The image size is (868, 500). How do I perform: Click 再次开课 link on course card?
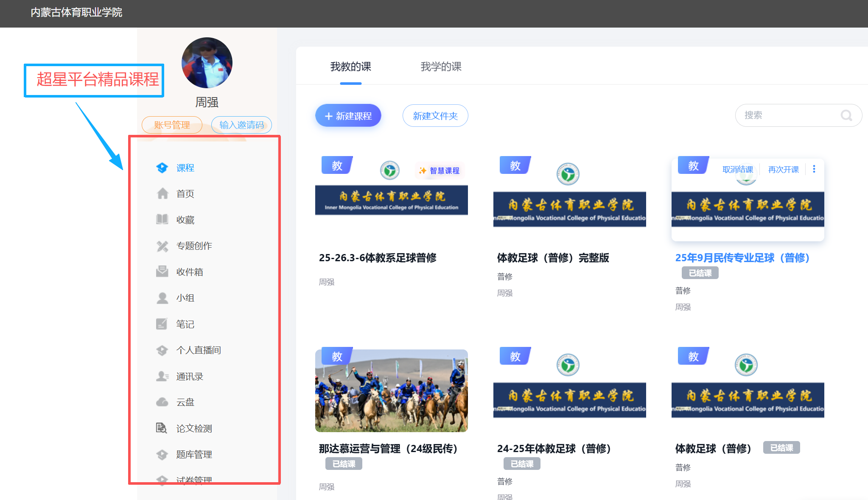[783, 170]
